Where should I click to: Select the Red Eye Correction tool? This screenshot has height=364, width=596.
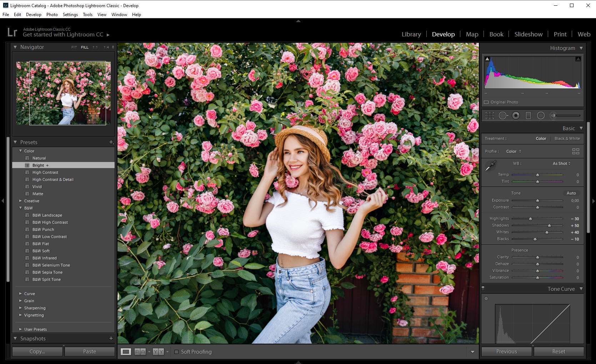[x=516, y=115]
